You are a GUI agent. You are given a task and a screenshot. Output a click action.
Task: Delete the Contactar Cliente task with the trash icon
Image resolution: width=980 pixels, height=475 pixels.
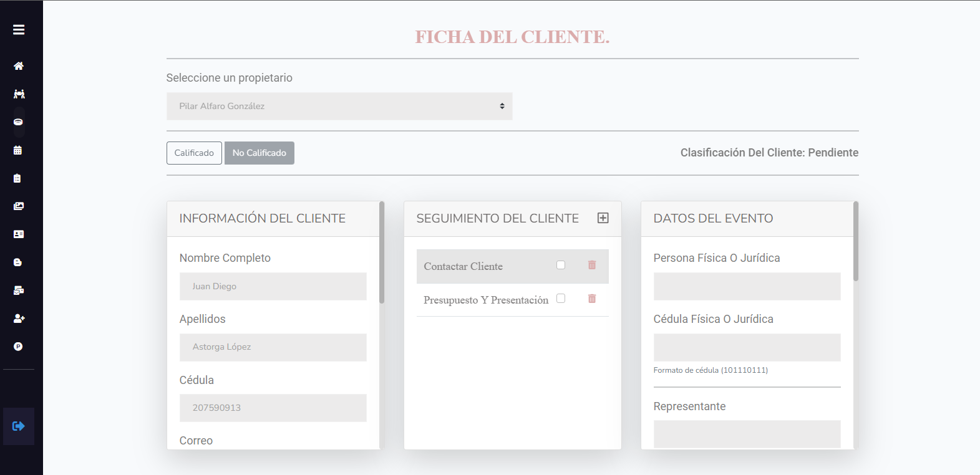point(592,265)
